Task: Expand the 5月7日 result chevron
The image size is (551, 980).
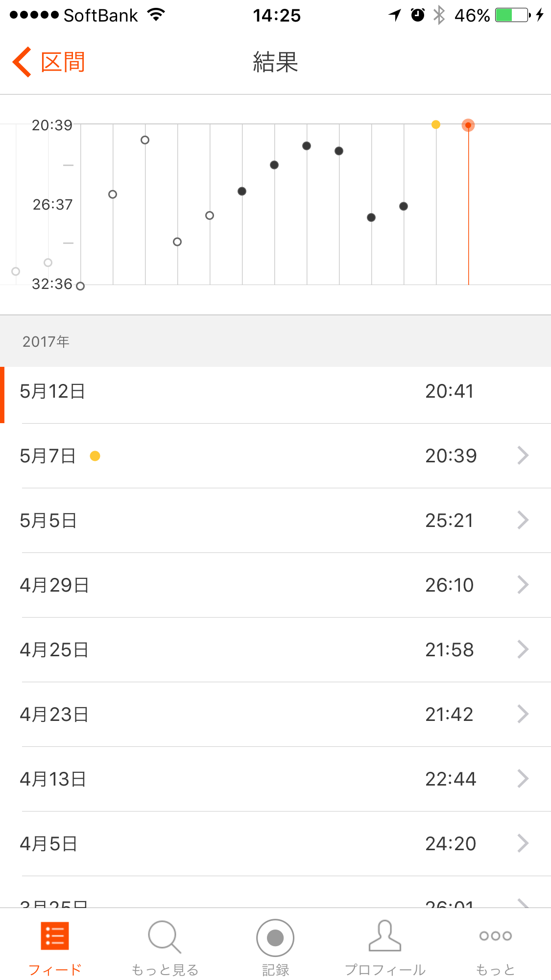Action: [x=523, y=455]
